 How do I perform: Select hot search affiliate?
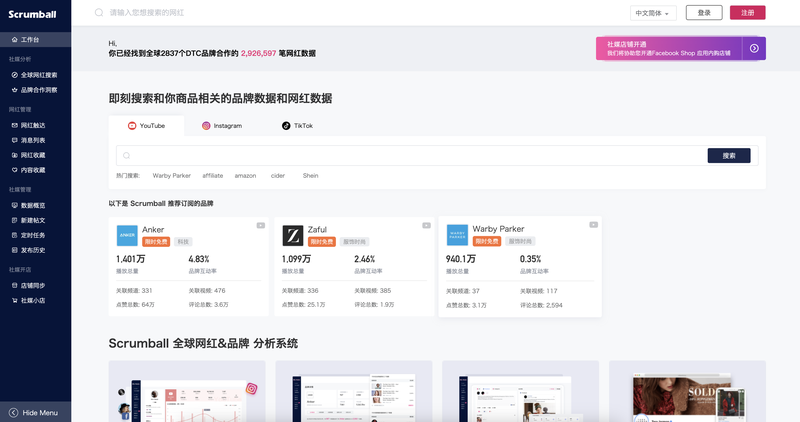(213, 176)
